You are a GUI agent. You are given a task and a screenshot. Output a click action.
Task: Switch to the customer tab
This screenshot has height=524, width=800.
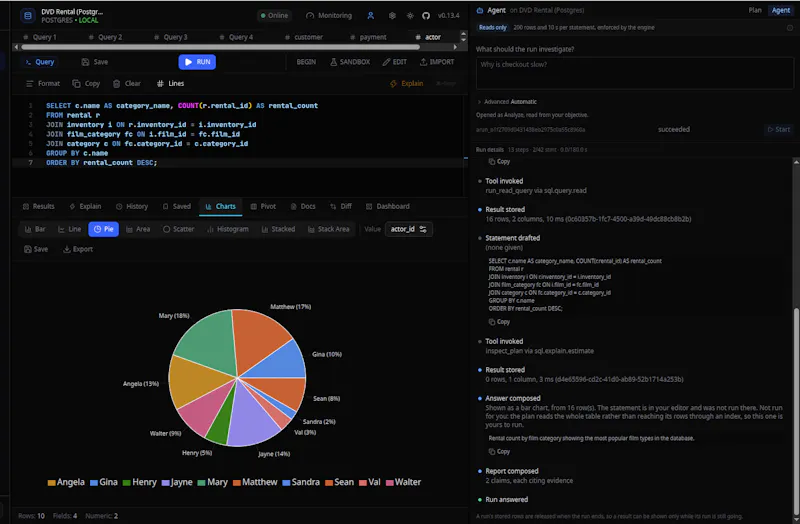[304, 37]
